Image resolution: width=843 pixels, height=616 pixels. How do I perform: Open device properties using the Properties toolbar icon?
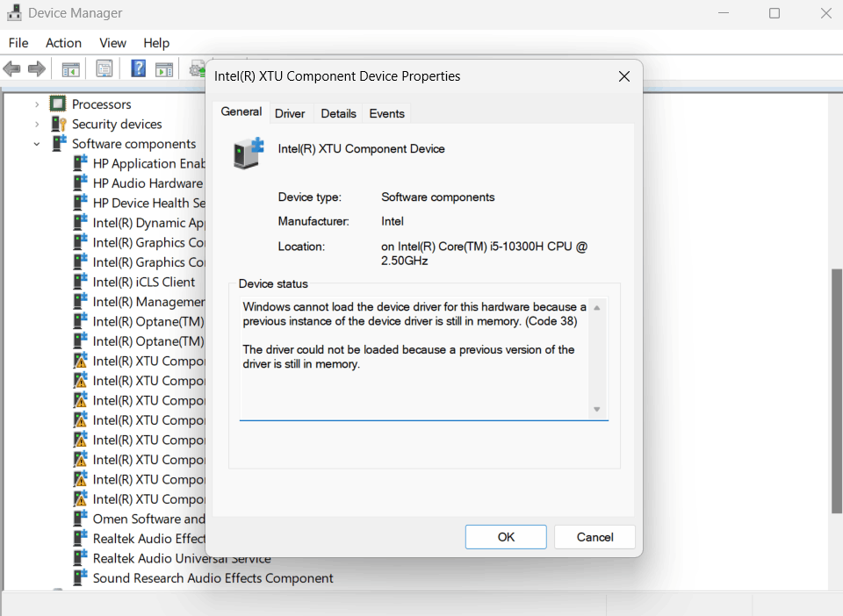104,68
